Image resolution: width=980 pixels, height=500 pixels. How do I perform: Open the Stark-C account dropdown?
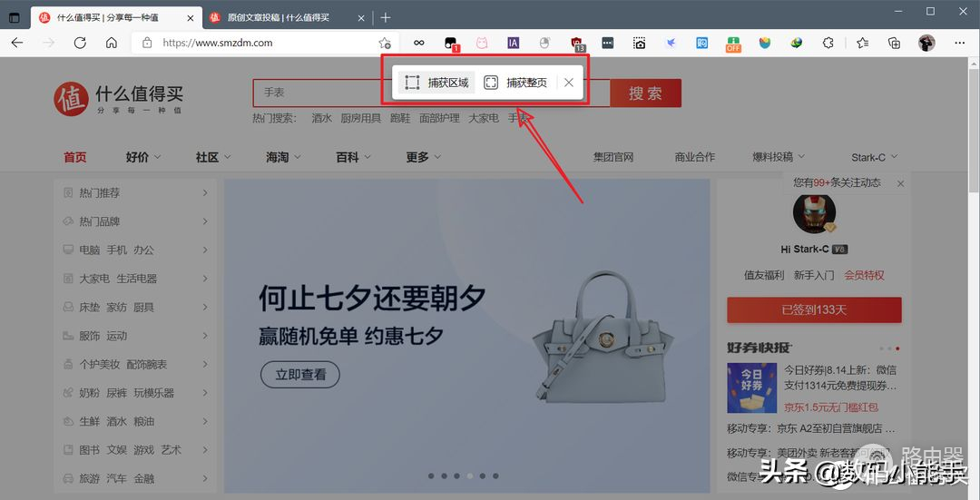point(875,157)
